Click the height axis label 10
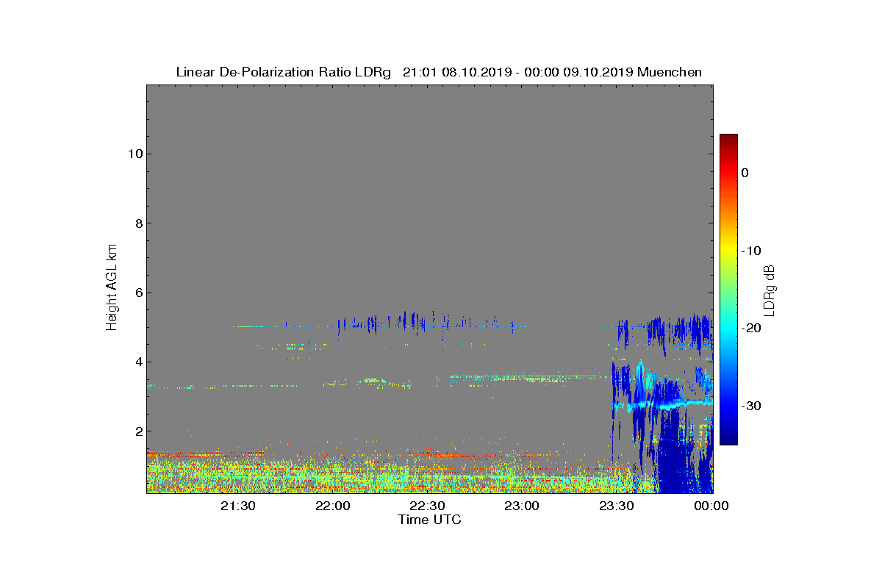The width and height of the screenshot is (882, 588). (x=134, y=154)
